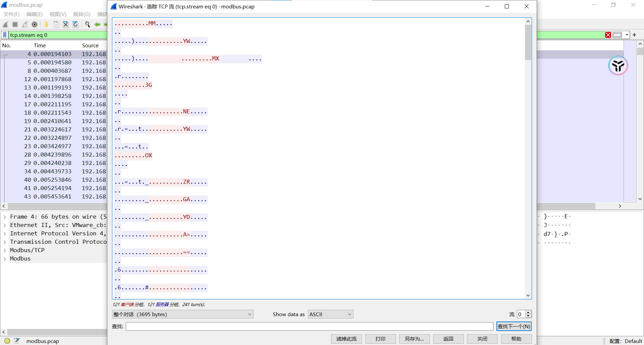The width and height of the screenshot is (644, 345).
Task: Add a filter button with plus icon
Action: click(x=634, y=35)
